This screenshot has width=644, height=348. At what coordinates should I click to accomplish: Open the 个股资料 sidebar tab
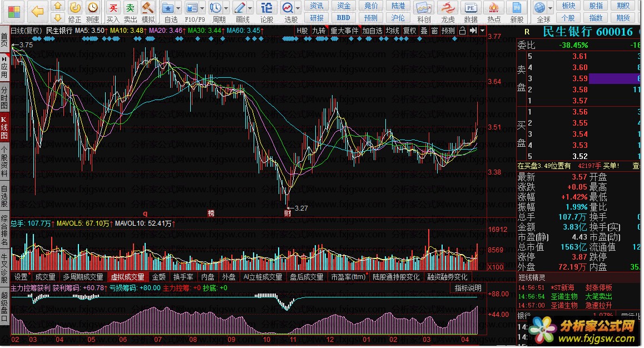point(4,161)
